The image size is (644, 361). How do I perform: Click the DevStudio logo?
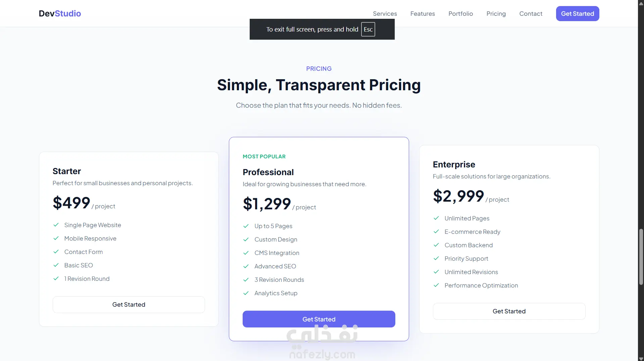click(60, 13)
